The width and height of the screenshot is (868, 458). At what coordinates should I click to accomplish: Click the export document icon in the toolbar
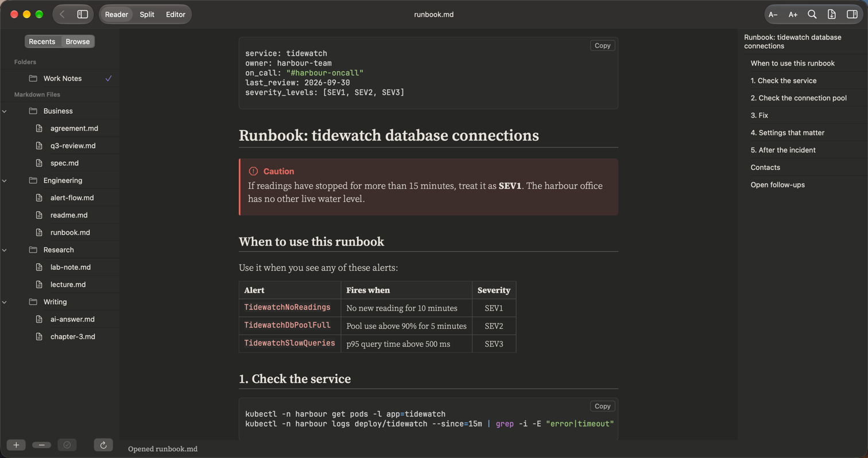click(x=832, y=14)
